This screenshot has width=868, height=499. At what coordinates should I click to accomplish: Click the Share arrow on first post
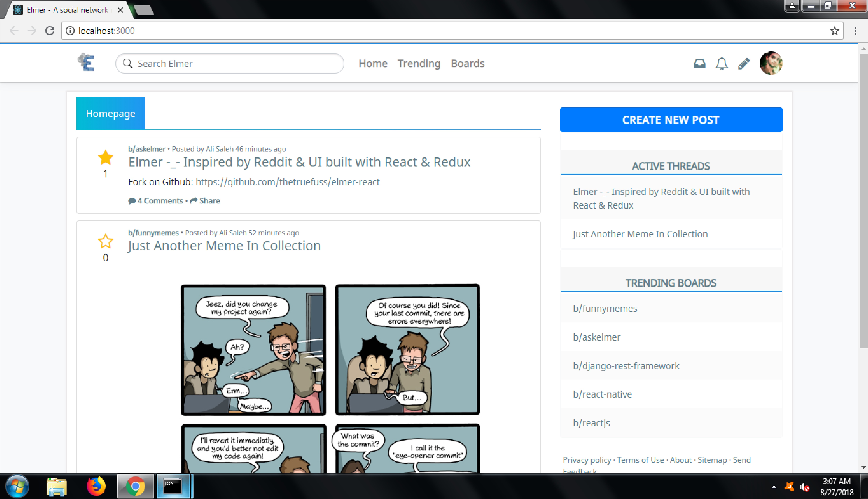[x=205, y=201]
